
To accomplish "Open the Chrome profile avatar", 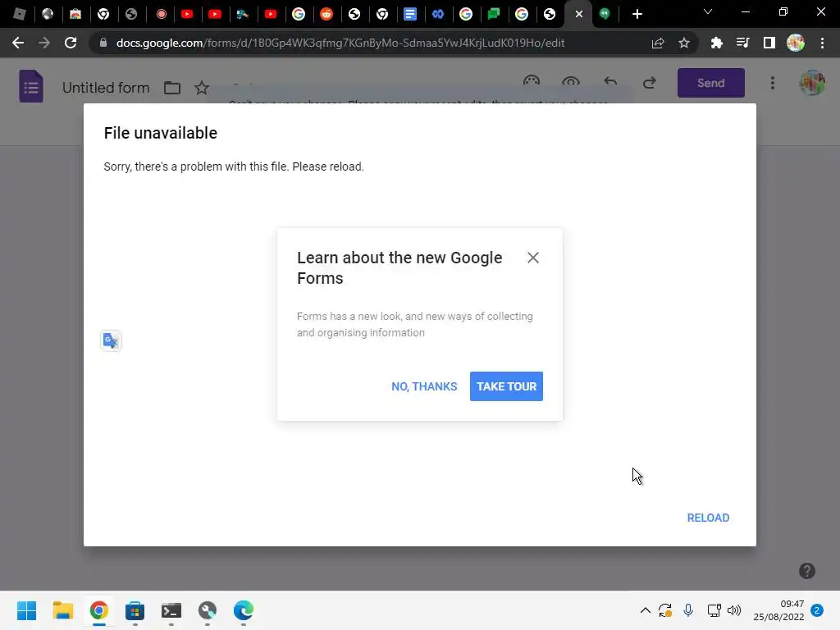I will pyautogui.click(x=795, y=43).
